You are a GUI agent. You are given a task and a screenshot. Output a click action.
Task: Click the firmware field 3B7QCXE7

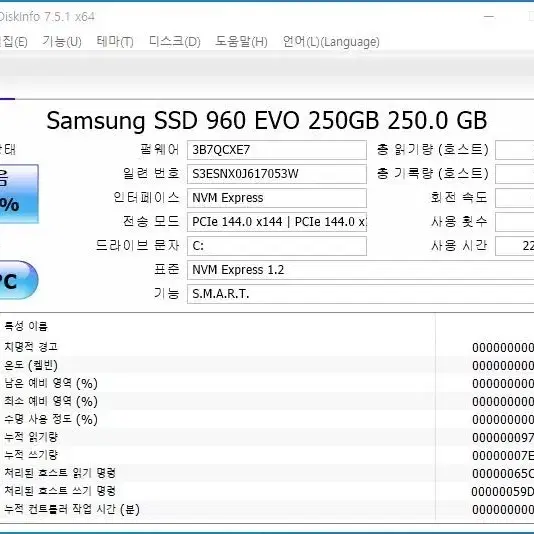coord(277,150)
